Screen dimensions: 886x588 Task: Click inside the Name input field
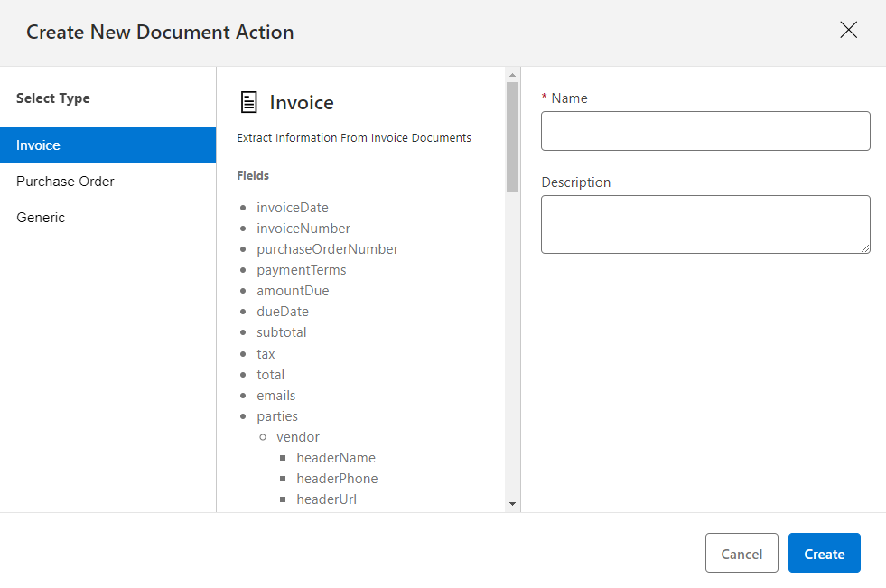tap(704, 130)
